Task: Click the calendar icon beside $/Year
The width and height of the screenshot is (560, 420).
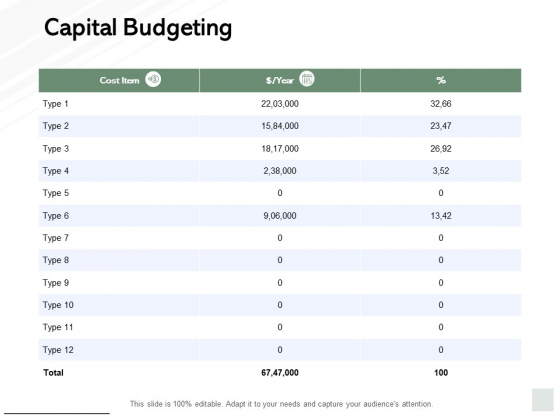Action: point(307,79)
